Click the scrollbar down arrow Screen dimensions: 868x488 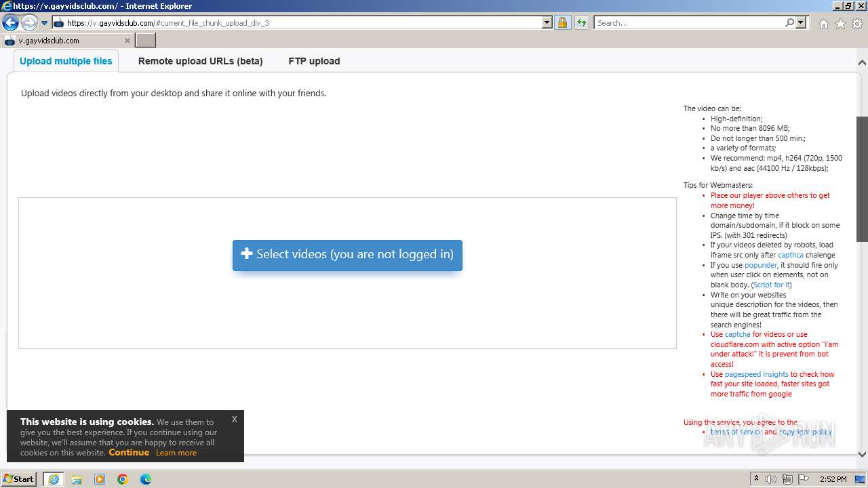tap(862, 454)
